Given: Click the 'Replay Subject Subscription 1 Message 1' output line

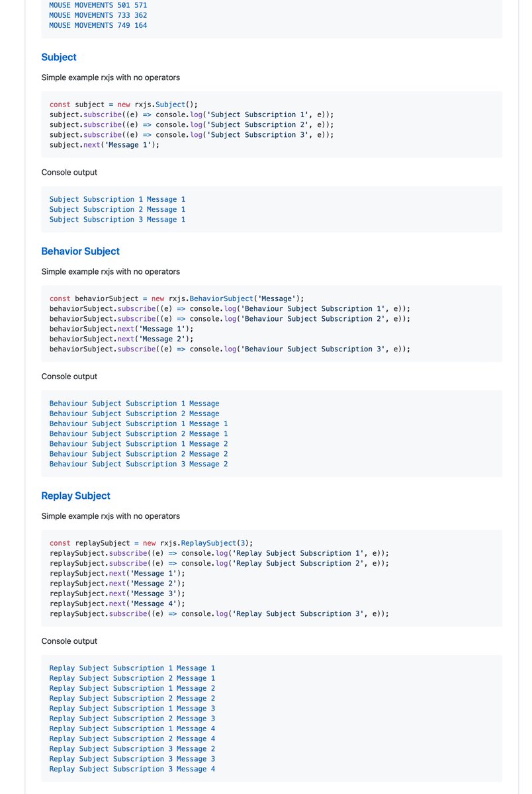Looking at the screenshot, I should [x=132, y=668].
